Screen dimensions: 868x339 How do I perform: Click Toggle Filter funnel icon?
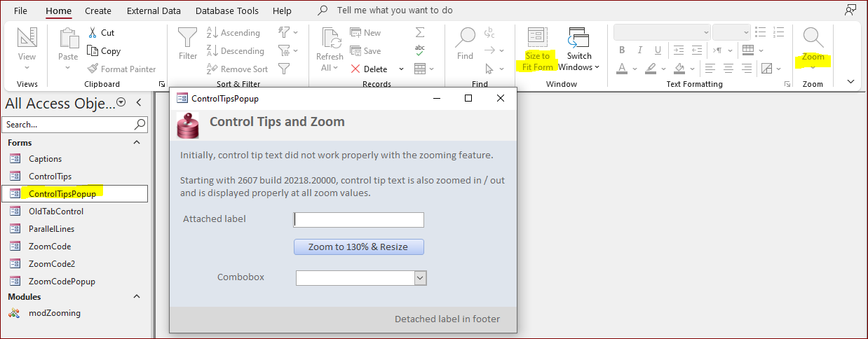pos(284,69)
